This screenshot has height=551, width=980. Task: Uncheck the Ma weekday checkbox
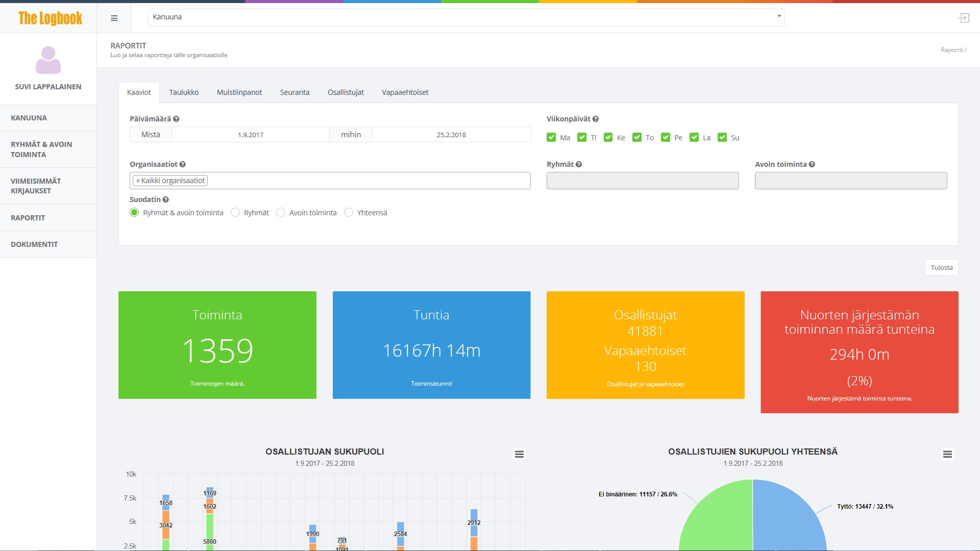551,137
